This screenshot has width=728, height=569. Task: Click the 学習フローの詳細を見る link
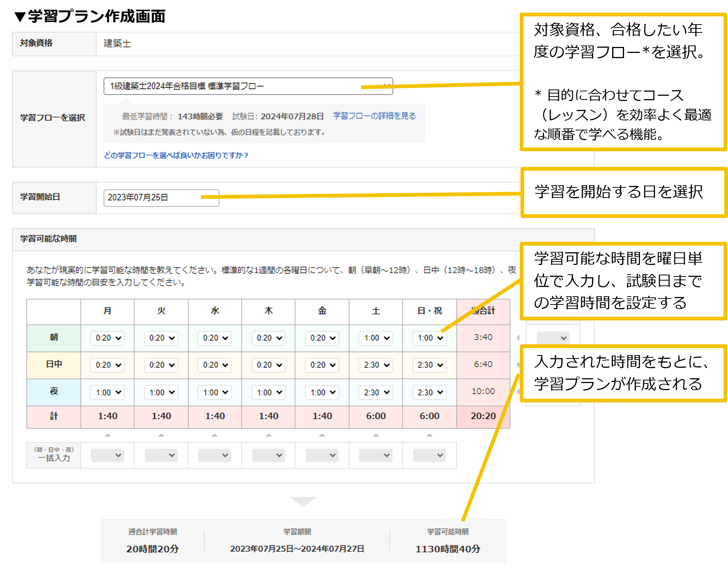point(374,116)
